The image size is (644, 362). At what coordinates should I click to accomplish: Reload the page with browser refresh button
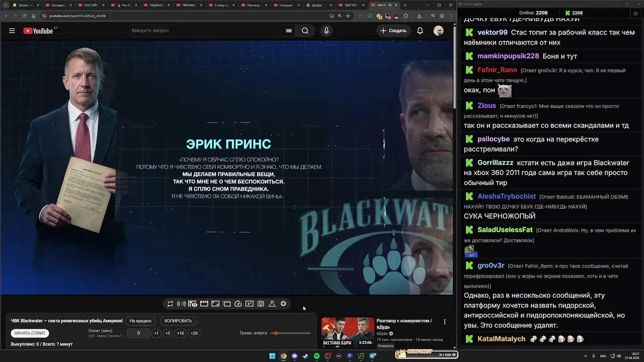point(24,16)
